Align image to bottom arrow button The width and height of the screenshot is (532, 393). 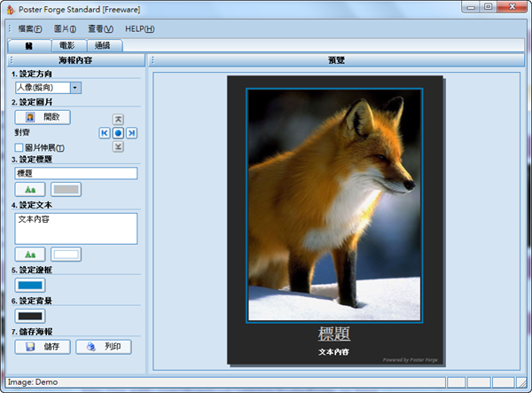[117, 146]
